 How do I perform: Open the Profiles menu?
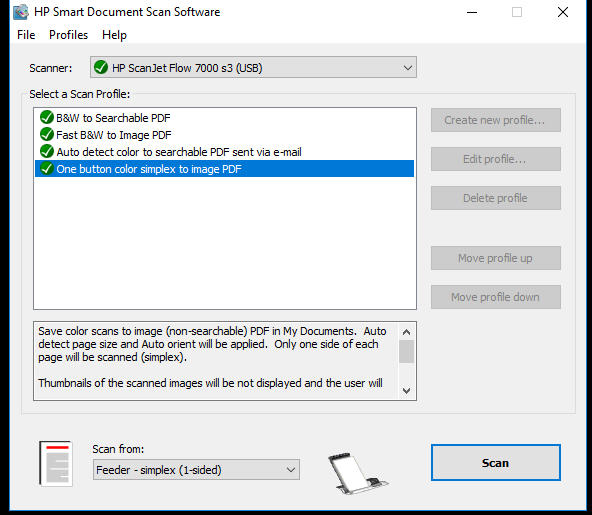(68, 35)
